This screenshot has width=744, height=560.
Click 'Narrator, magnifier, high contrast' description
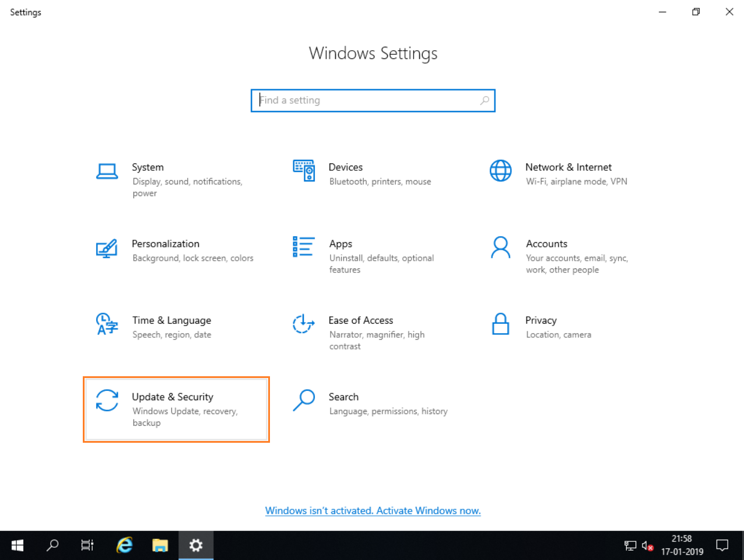(377, 340)
